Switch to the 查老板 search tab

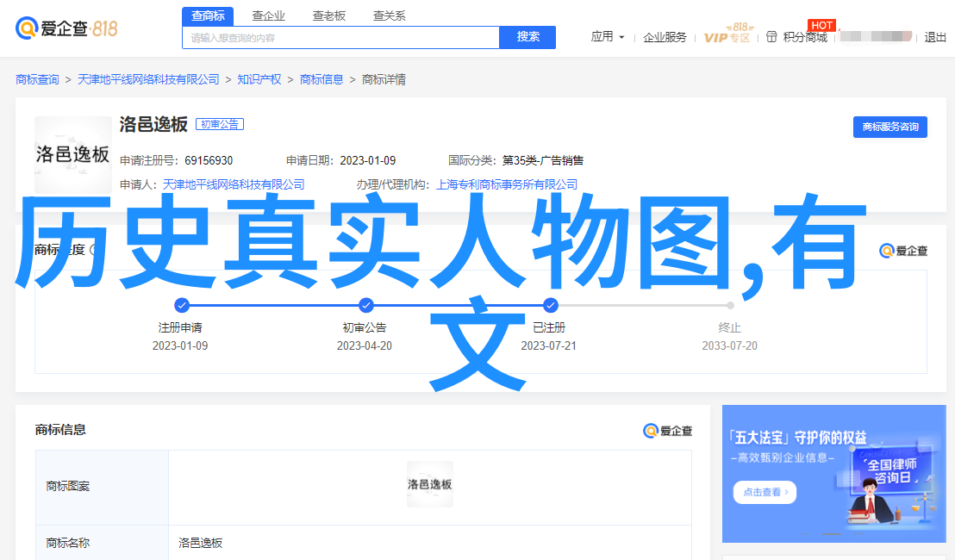coord(329,16)
